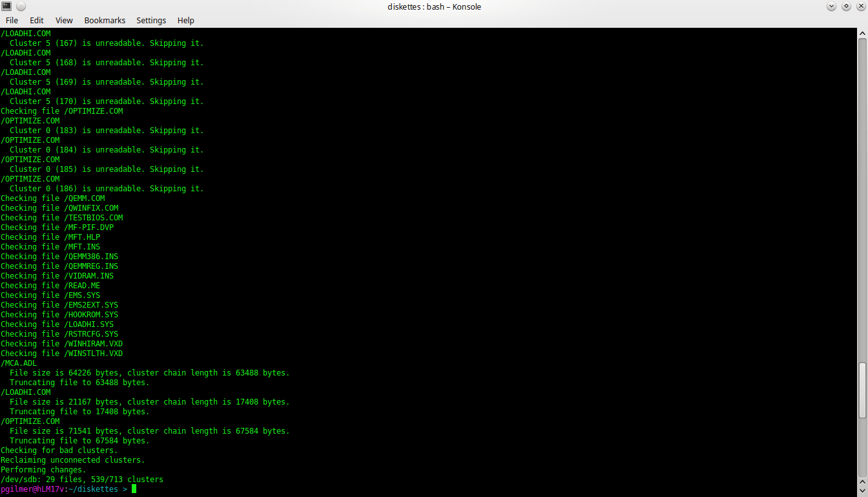Open the Help menu
The image size is (868, 497).
186,21
